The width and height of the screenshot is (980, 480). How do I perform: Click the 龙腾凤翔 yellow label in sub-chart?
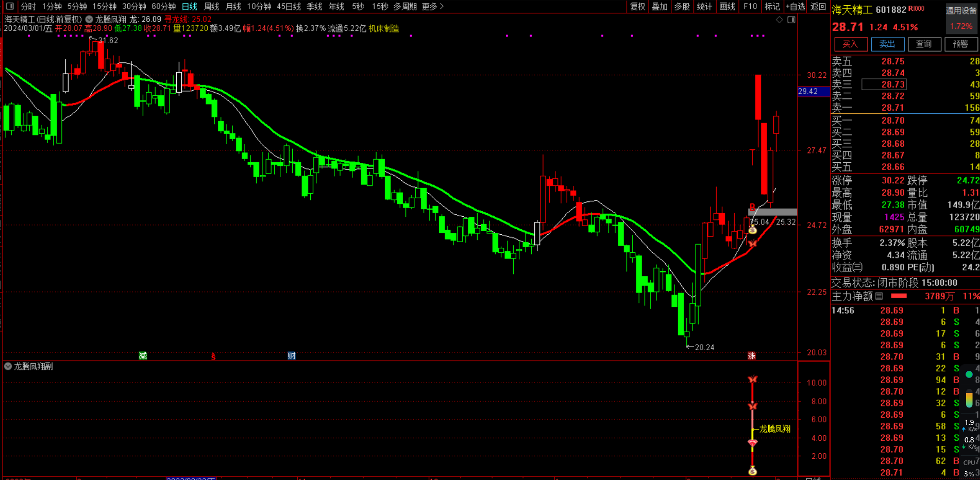[x=775, y=428]
